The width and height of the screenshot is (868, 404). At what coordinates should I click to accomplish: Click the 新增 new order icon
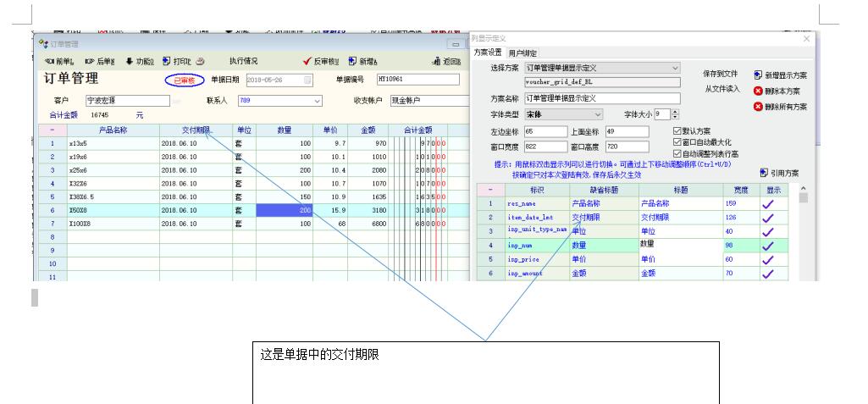353,62
